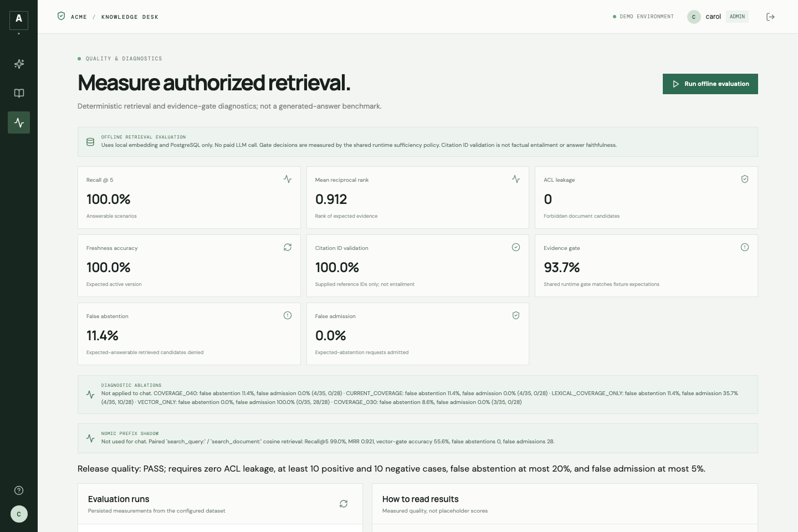Screen dimensions: 798x532
Task: Click the sign out icon in the header
Action: tap(770, 17)
